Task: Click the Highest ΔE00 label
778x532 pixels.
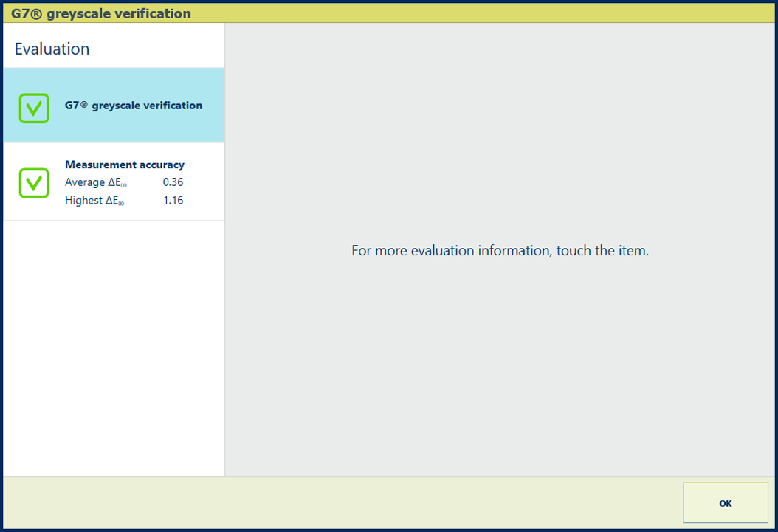Action: (x=94, y=201)
